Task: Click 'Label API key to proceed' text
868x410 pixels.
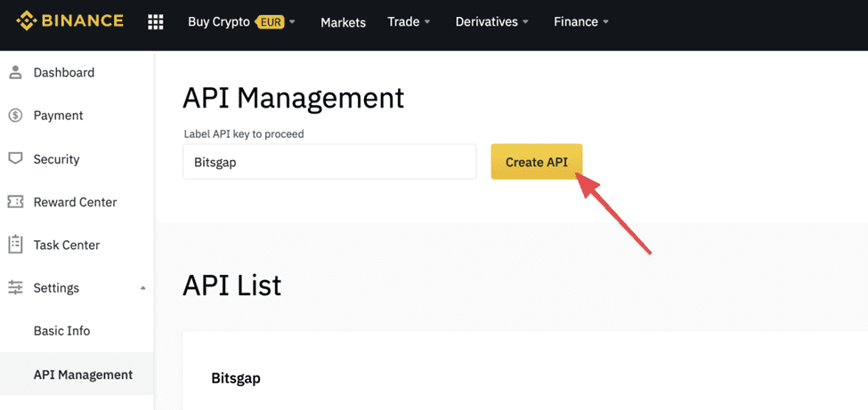Action: tap(244, 134)
